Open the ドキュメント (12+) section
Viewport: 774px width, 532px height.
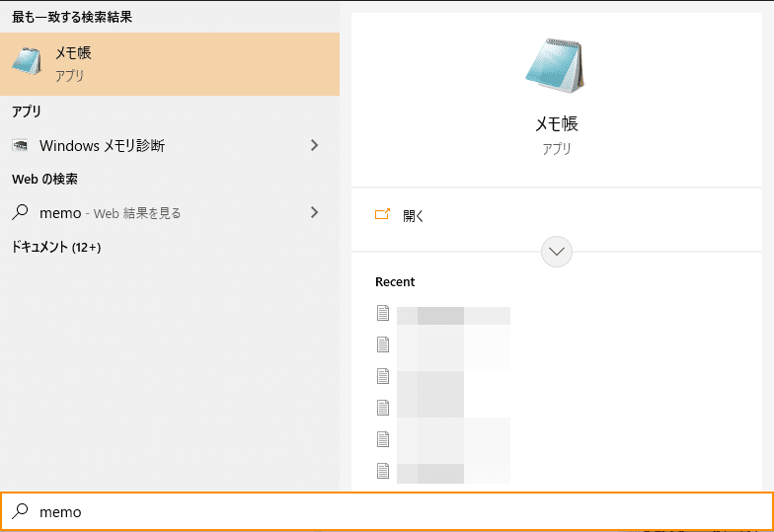pyautogui.click(x=56, y=247)
